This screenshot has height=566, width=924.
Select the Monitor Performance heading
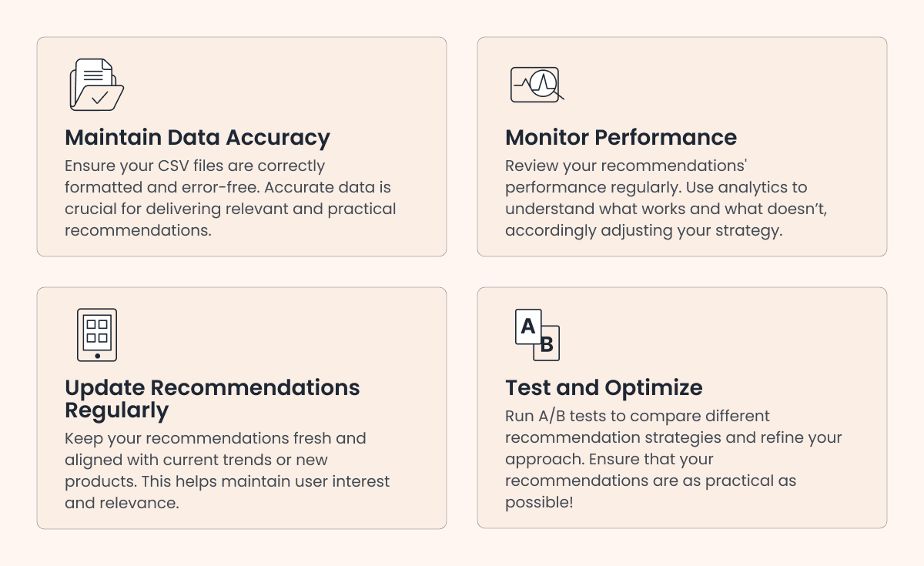pos(621,138)
